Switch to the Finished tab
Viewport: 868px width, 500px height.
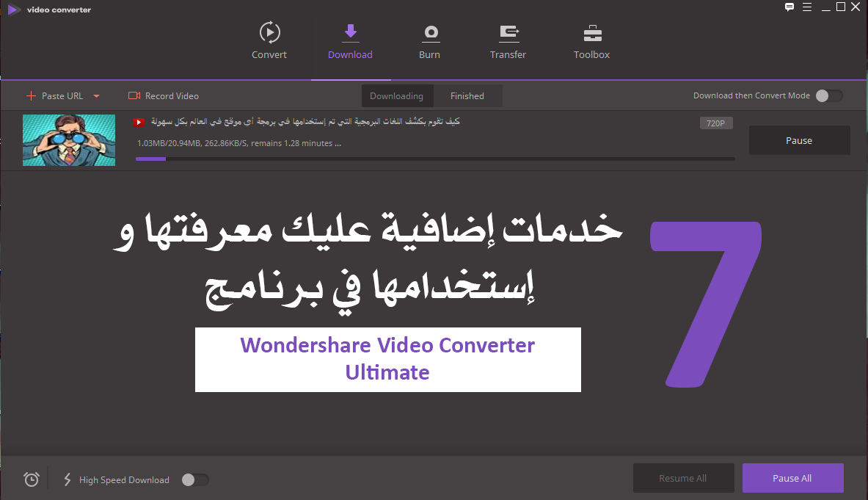click(467, 95)
